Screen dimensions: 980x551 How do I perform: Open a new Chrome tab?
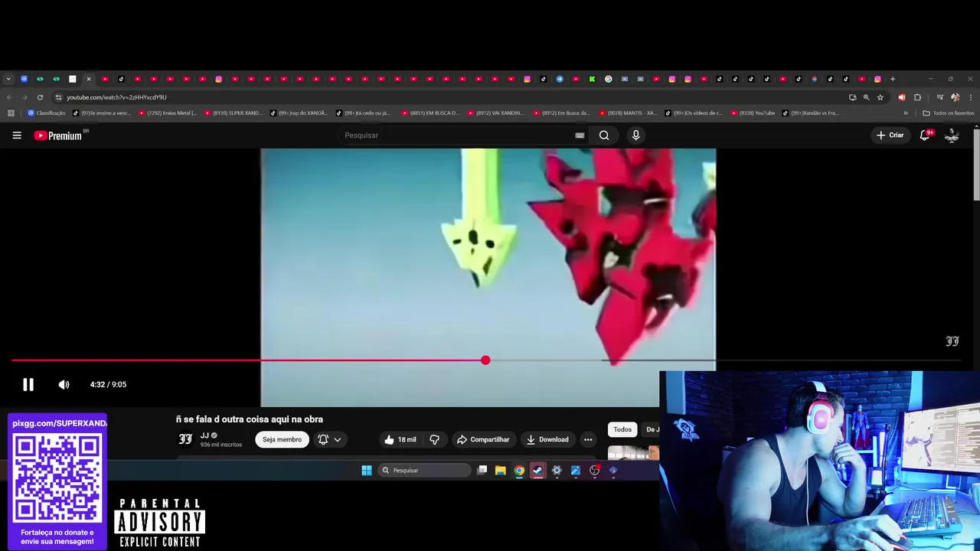tap(893, 79)
